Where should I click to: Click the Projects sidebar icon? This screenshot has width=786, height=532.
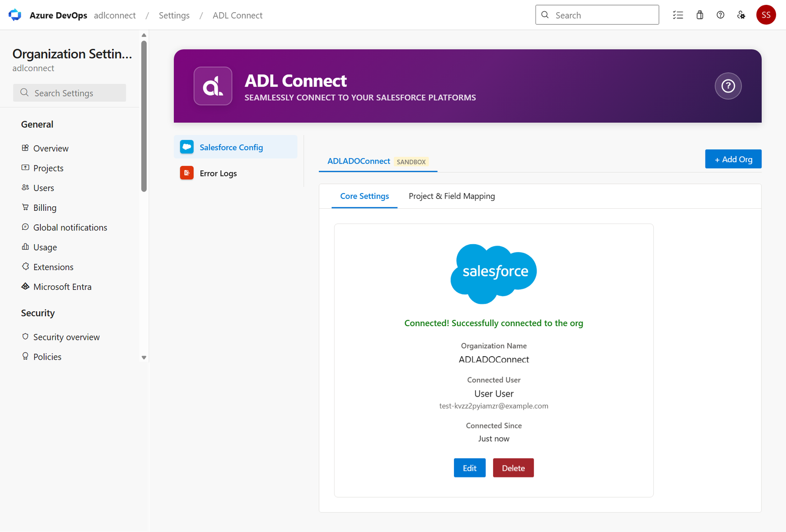tap(26, 168)
